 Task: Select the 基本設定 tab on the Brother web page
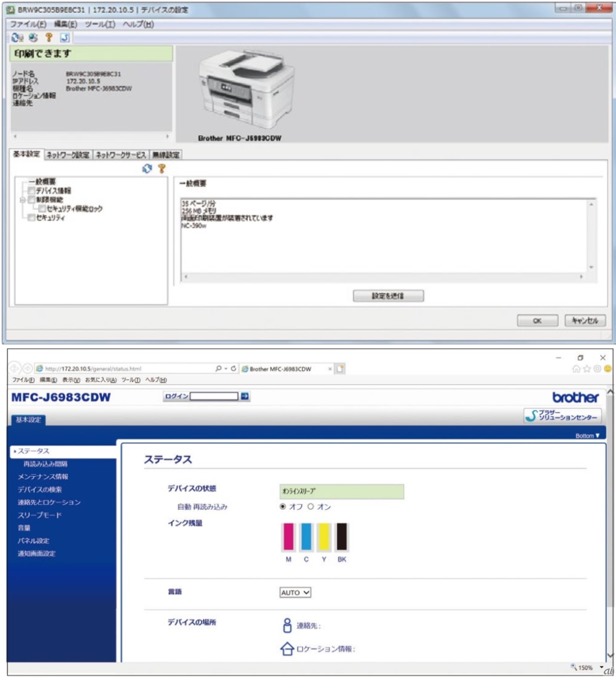pos(29,420)
